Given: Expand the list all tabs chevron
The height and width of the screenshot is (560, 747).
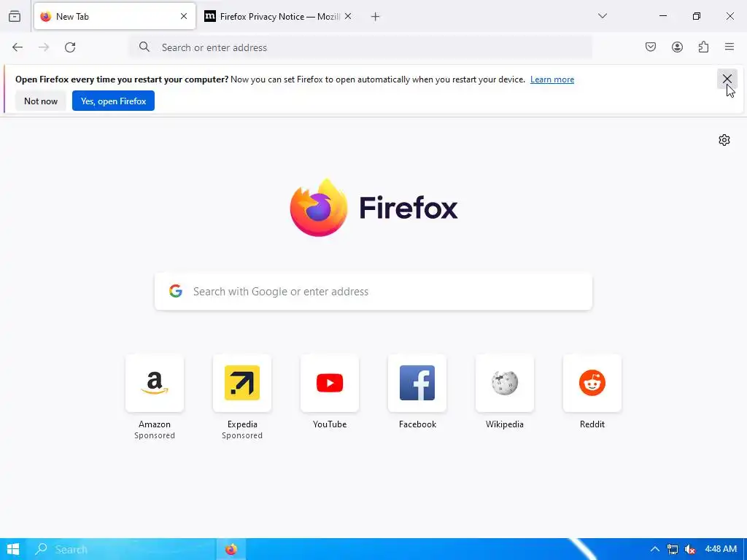Looking at the screenshot, I should pos(602,16).
